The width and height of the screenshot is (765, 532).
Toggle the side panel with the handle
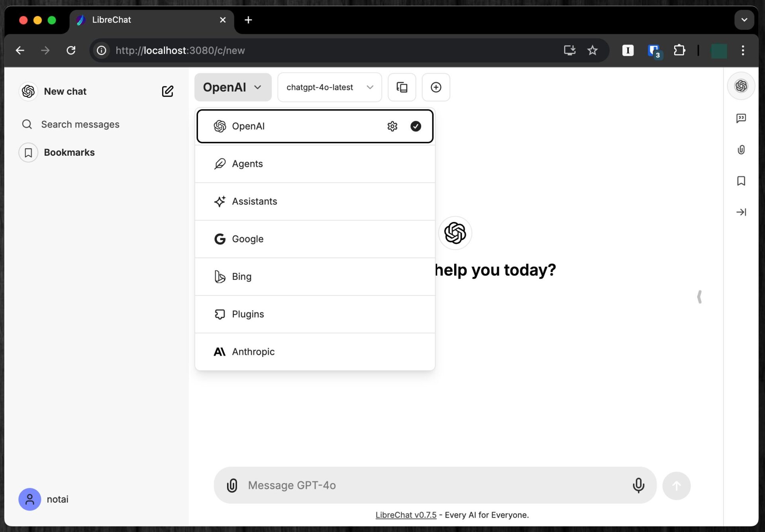coord(699,297)
